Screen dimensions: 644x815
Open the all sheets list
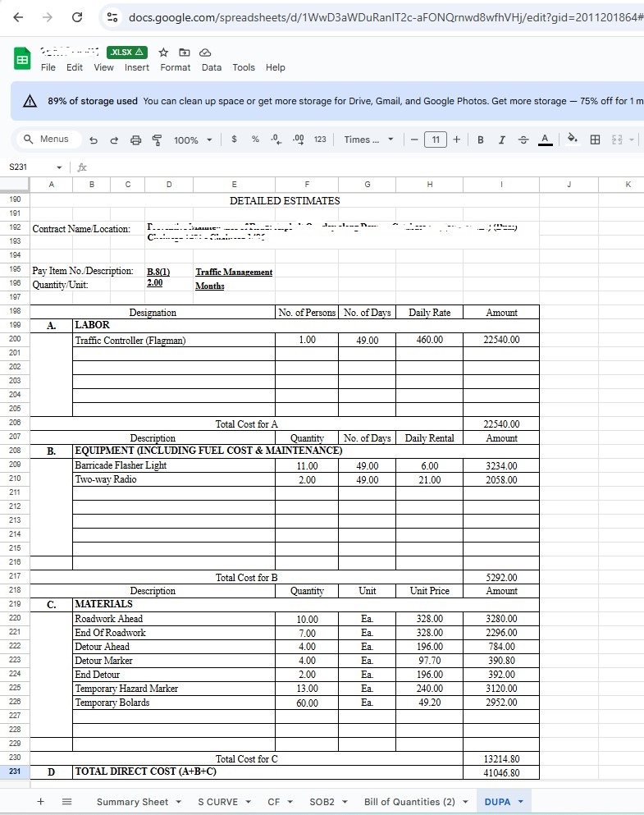coord(66,802)
